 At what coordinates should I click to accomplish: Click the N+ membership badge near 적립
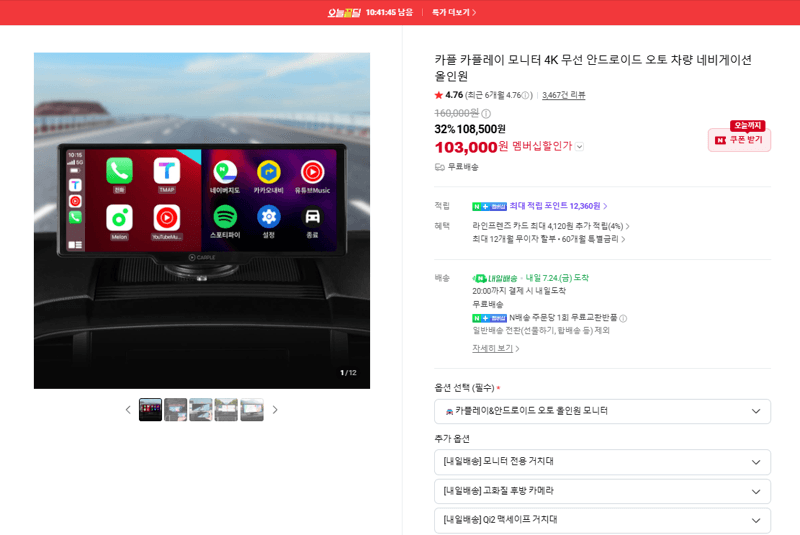pyautogui.click(x=489, y=207)
